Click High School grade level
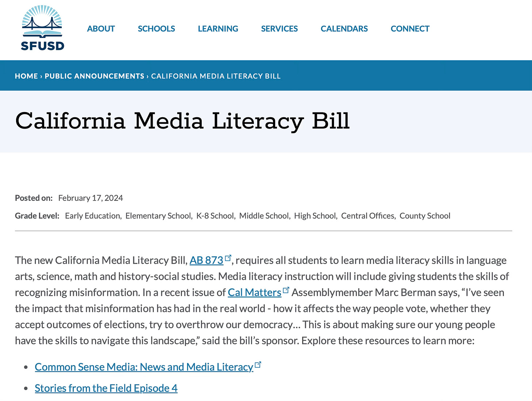The width and height of the screenshot is (532, 401). (x=315, y=216)
